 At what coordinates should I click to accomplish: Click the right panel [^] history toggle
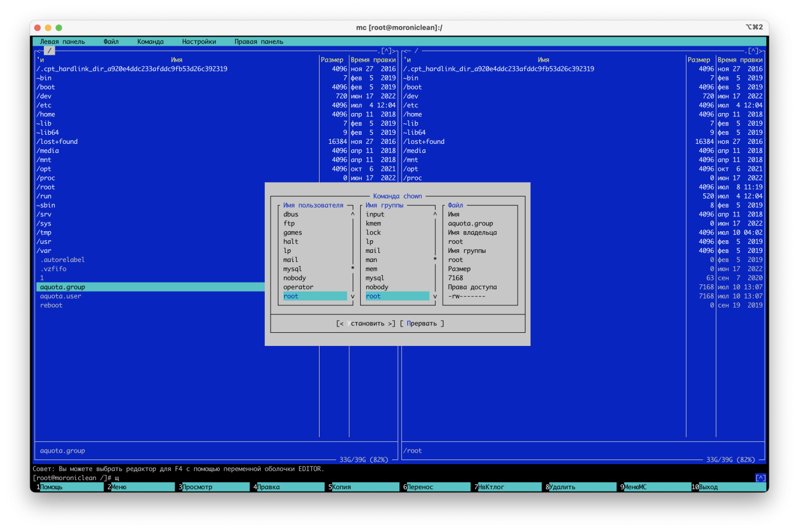click(753, 51)
